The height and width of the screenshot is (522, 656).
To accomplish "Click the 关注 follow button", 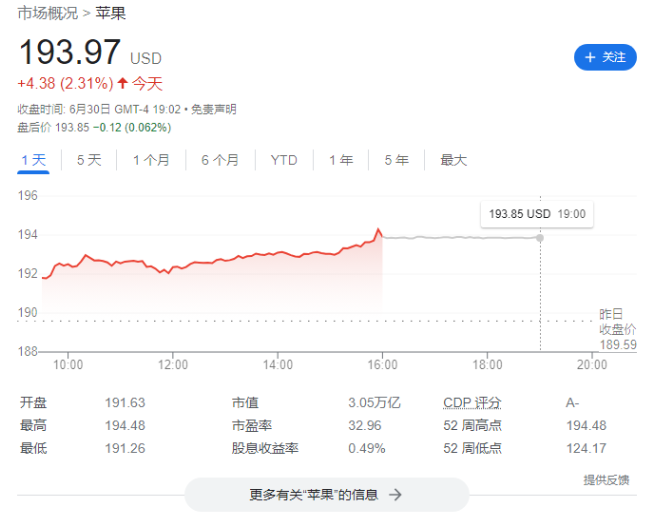I will (605, 57).
